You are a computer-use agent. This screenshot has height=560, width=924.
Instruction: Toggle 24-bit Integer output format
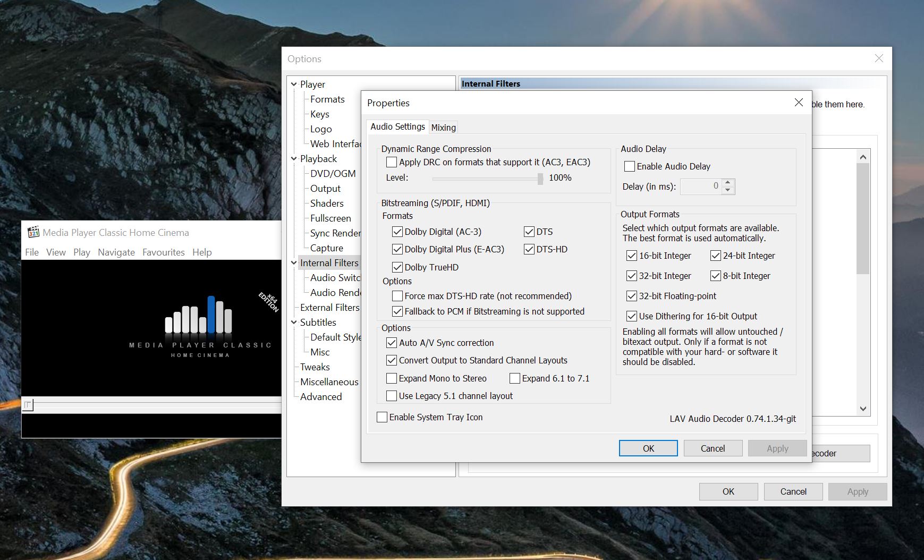pyautogui.click(x=716, y=256)
